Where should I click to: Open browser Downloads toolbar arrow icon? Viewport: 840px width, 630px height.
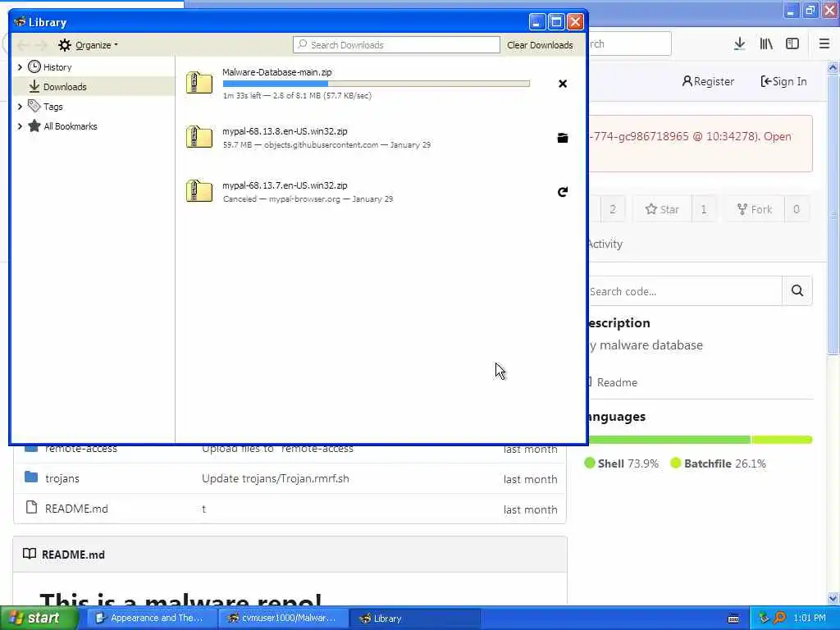tap(739, 44)
